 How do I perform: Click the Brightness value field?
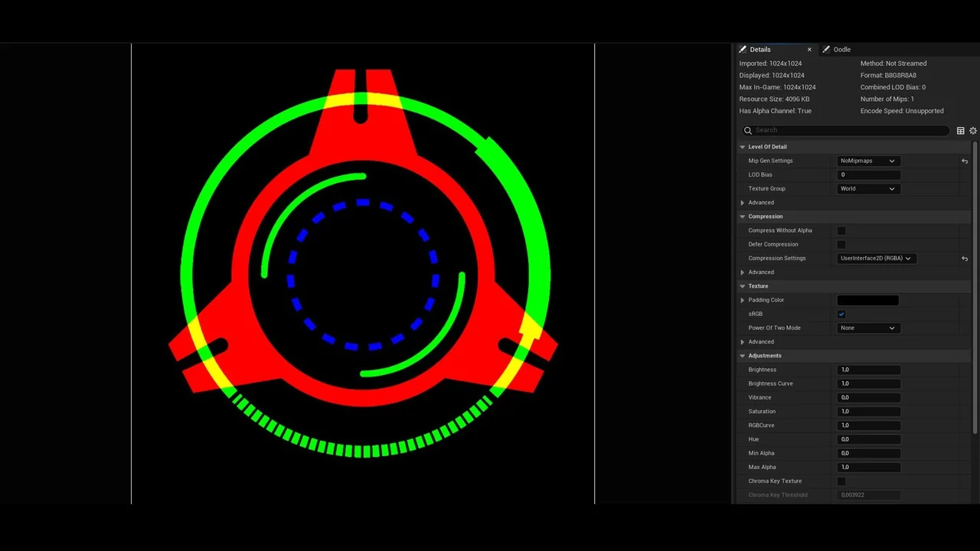869,370
